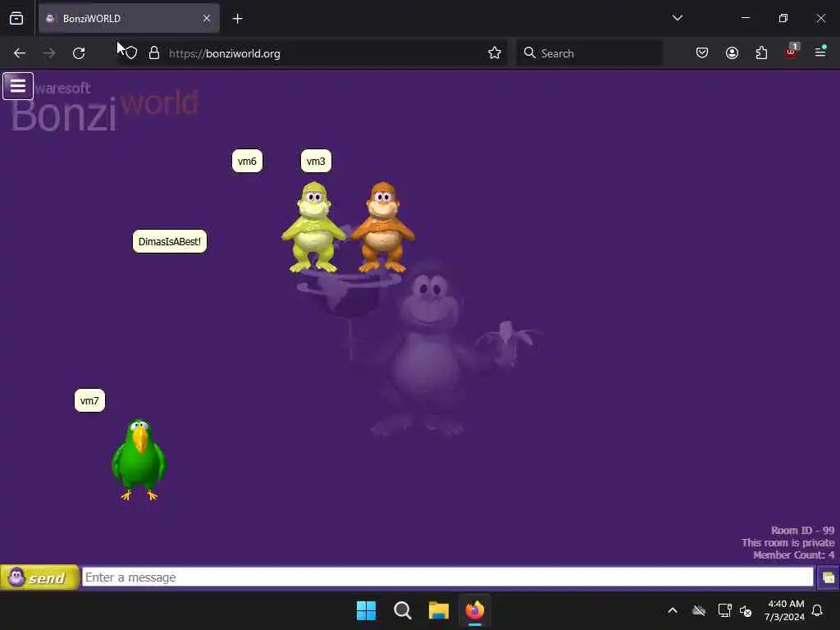Open the Windows Start menu
This screenshot has height=630, width=840.
coord(367,610)
